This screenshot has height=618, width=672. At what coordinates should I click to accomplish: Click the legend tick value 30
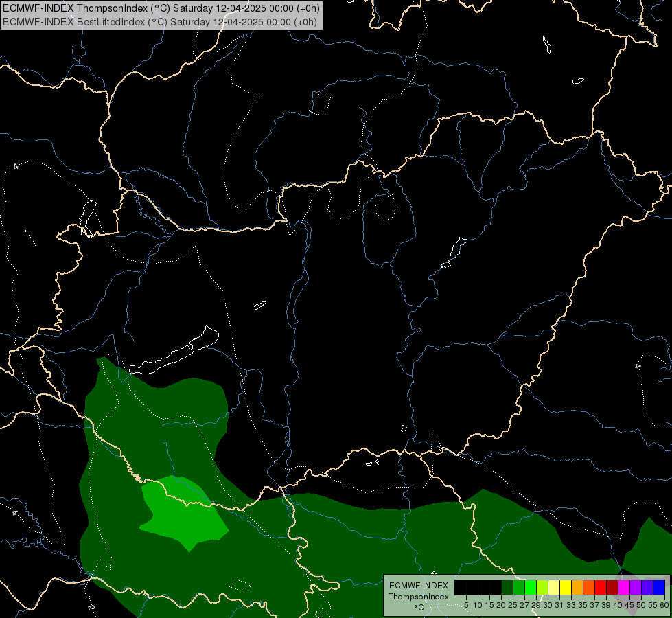[548, 605]
